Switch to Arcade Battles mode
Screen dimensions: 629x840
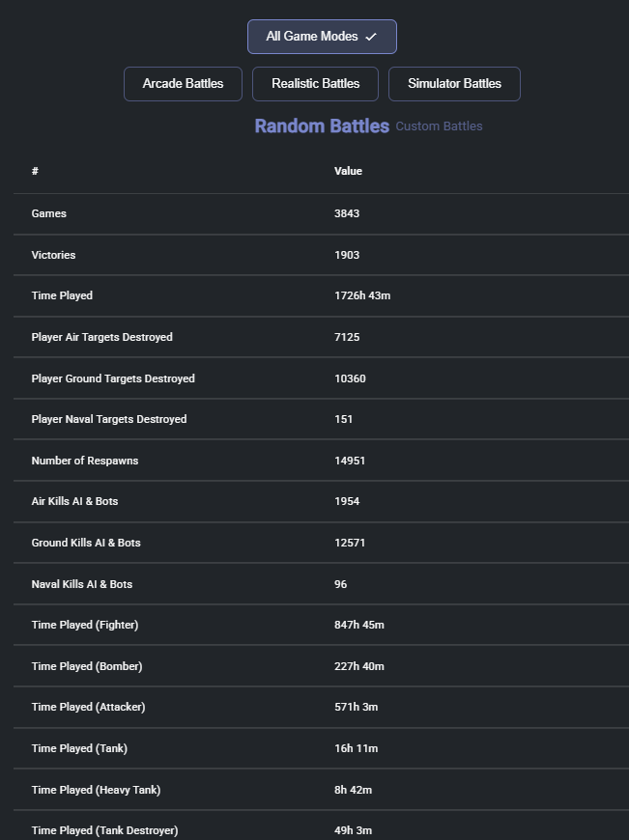(x=183, y=84)
